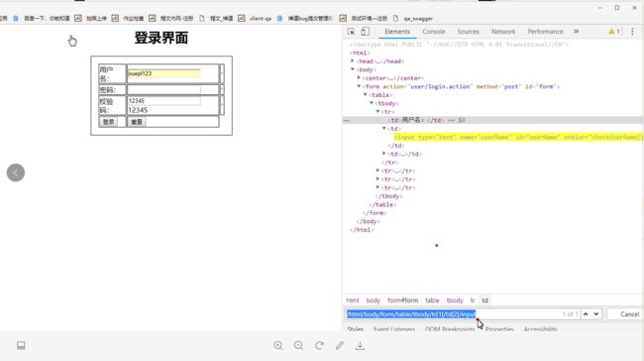
Task: Click the pencil edit icon
Action: coord(339,346)
